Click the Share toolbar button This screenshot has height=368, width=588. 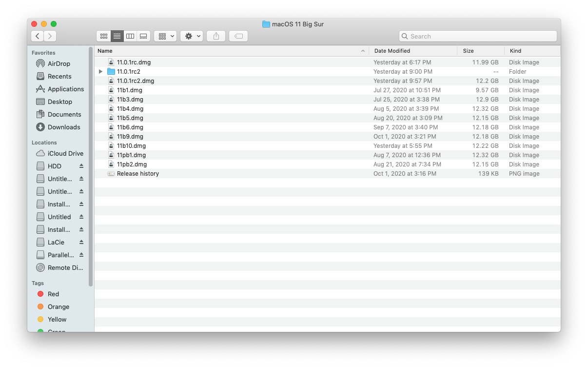click(216, 36)
